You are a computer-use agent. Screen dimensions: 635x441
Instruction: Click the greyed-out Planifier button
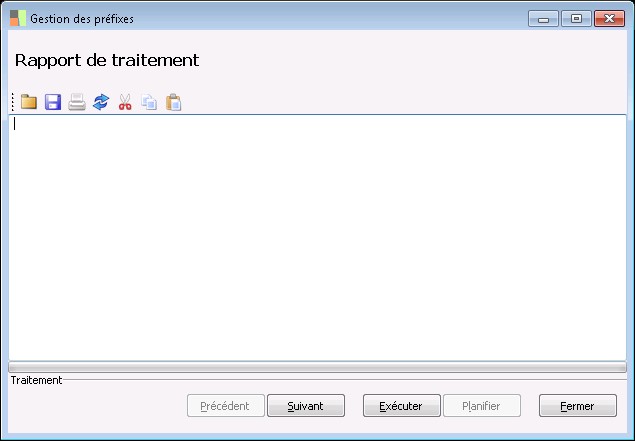point(482,406)
